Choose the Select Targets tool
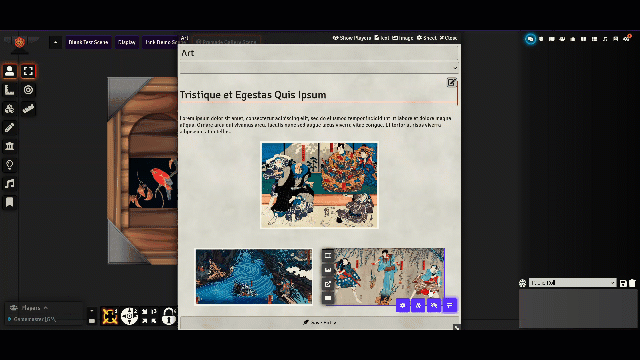 28,90
